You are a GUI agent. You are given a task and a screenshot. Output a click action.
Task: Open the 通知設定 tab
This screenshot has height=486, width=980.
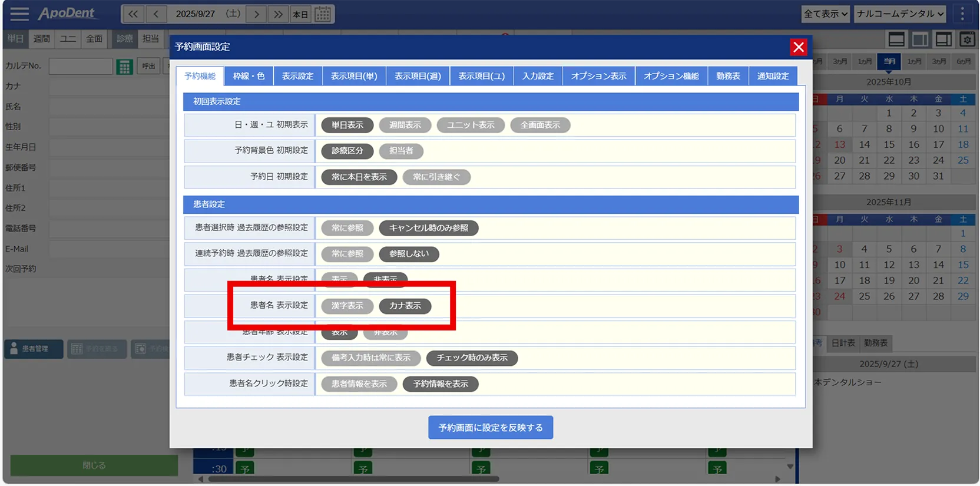coord(772,76)
